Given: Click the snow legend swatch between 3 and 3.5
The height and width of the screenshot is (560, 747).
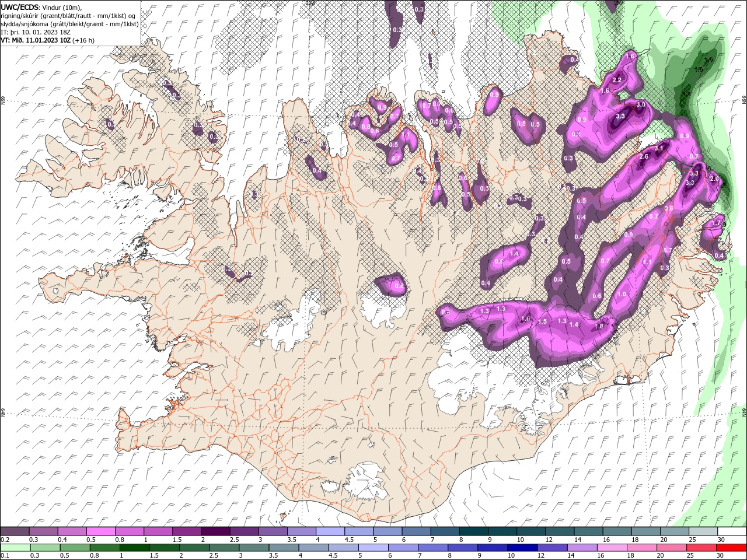Looking at the screenshot, I should coord(273,531).
